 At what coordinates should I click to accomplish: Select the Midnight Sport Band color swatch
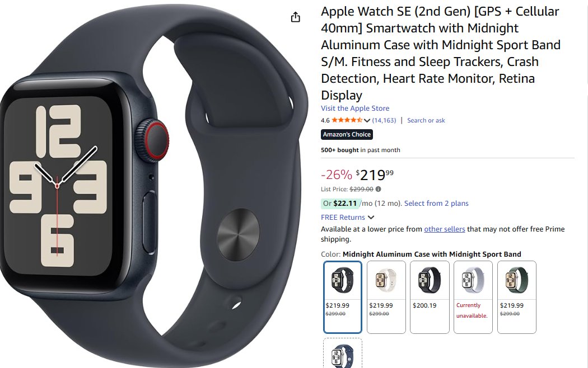[x=342, y=297]
